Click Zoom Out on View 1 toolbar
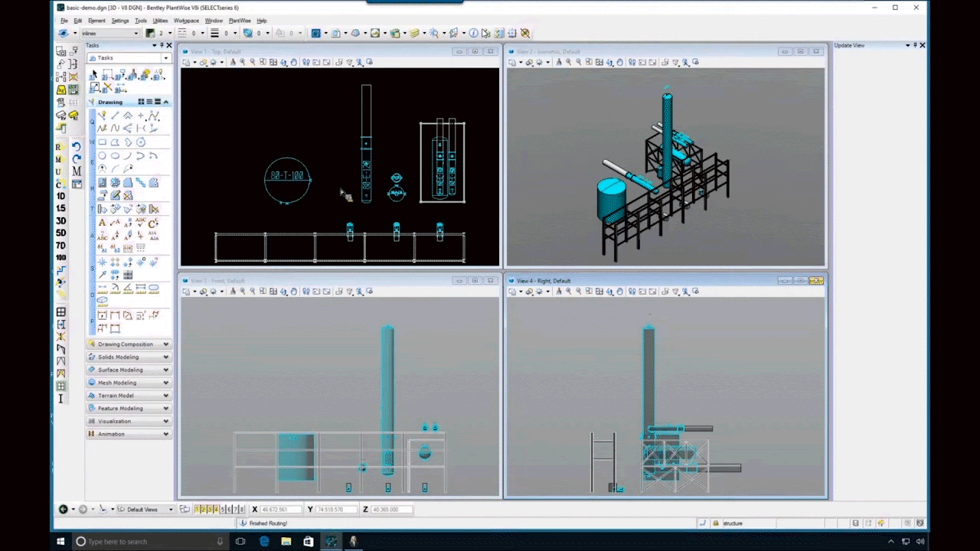The image size is (980, 551). click(253, 62)
